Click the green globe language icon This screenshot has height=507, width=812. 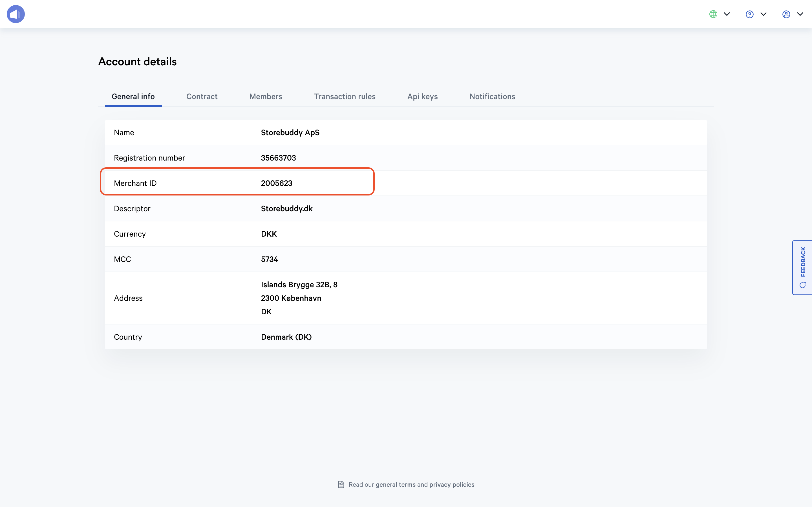713,14
